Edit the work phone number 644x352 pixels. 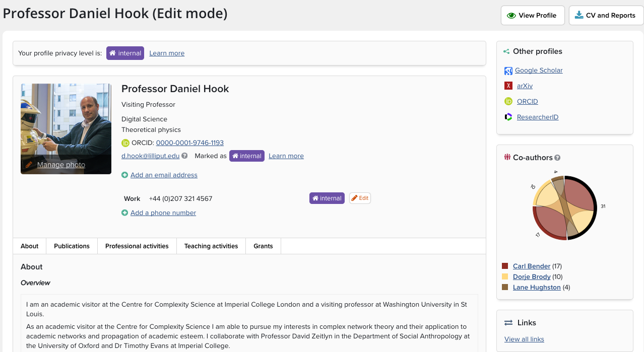tap(360, 198)
